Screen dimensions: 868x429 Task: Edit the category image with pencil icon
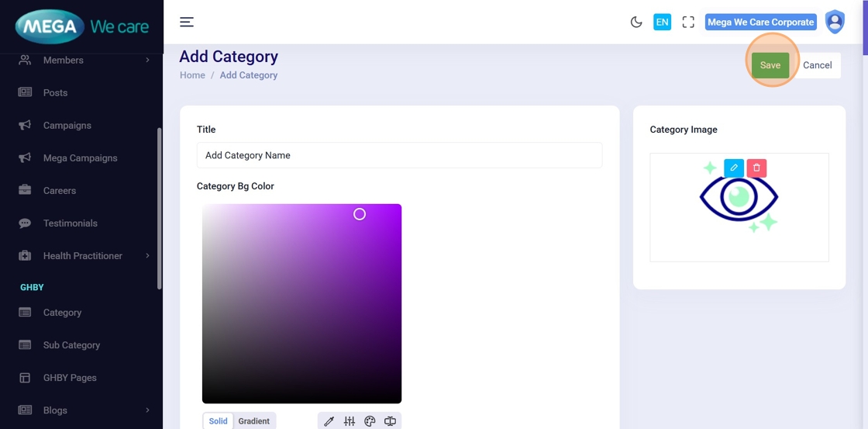734,168
